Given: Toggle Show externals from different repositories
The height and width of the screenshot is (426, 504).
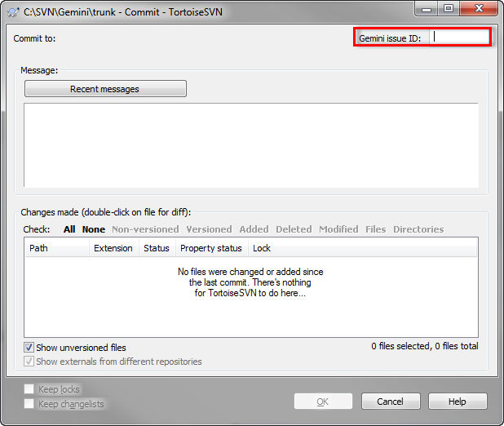Looking at the screenshot, I should (29, 362).
